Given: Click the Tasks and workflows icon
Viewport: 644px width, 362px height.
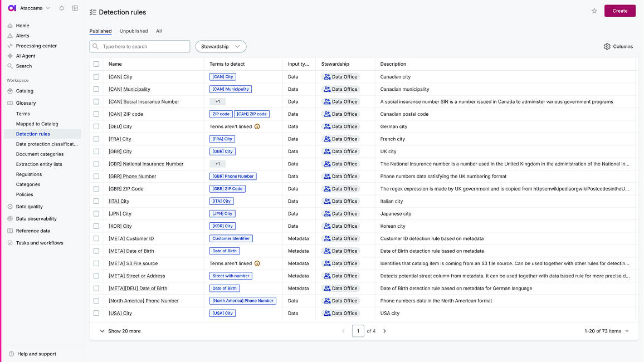Looking at the screenshot, I should 10,243.
